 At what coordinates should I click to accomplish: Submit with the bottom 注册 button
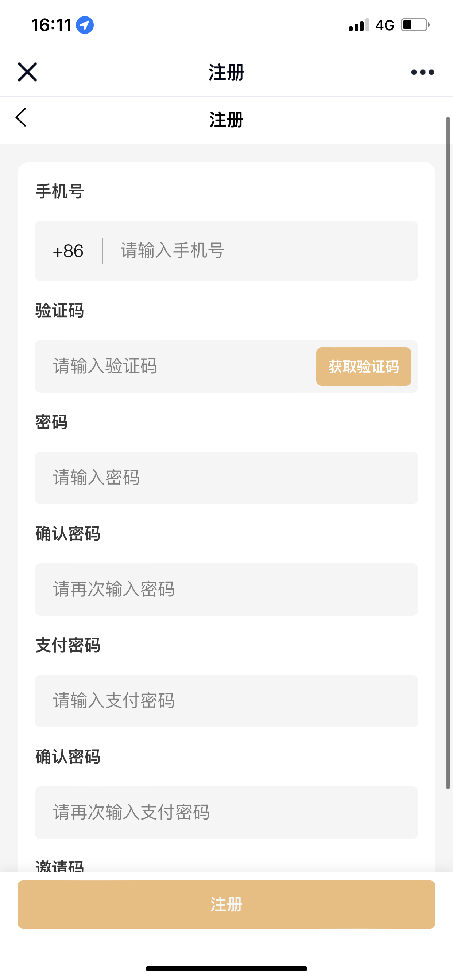(226, 904)
